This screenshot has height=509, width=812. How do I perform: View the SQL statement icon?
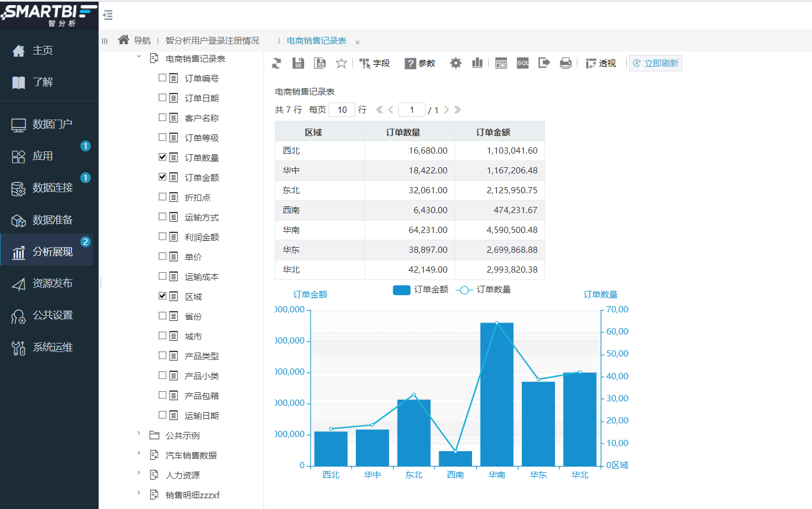coord(522,63)
